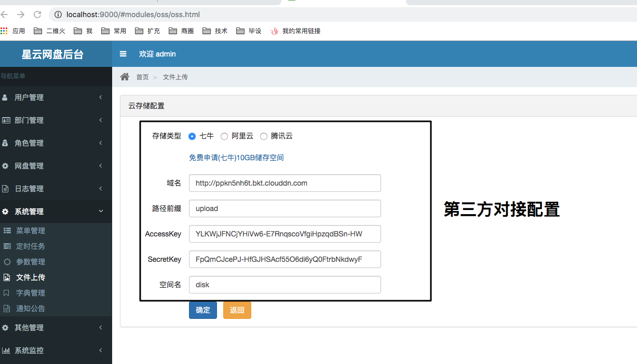Screen dimensions: 637x364
Task: Select the 腾讯云 storage type radio
Action: (x=264, y=136)
